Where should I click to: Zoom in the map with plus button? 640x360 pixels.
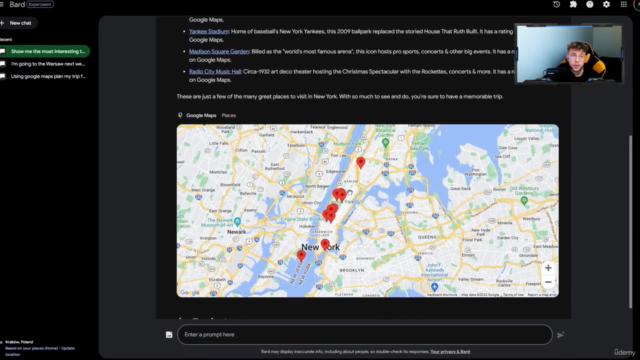pos(548,268)
